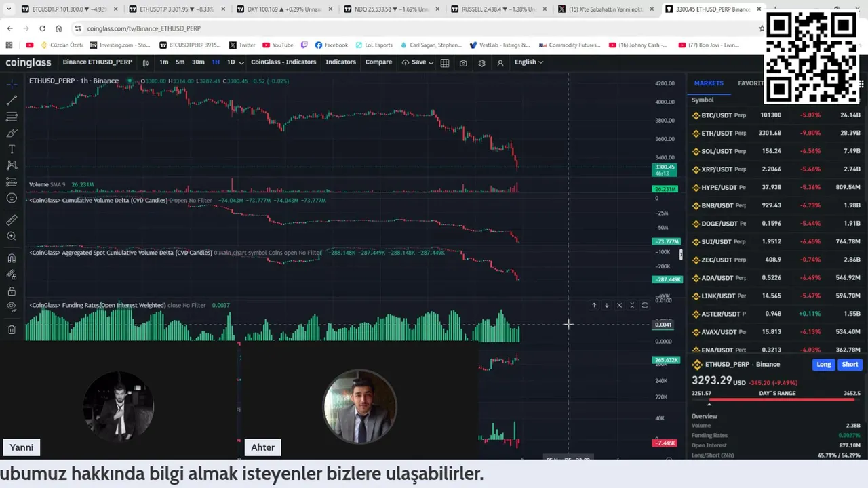Viewport: 868px width, 488px height.
Task: Open the emoji icons tool
Action: tap(12, 198)
